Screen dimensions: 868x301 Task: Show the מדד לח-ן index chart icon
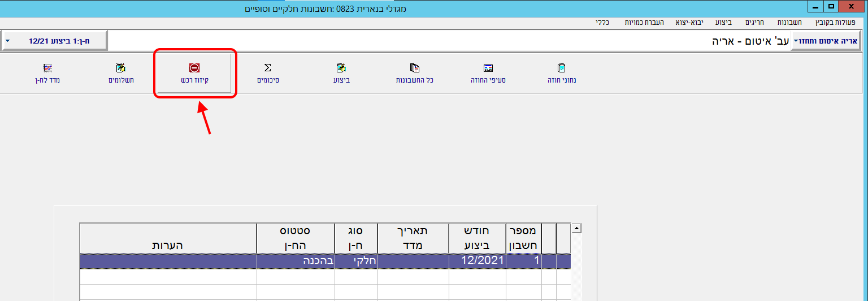point(47,68)
